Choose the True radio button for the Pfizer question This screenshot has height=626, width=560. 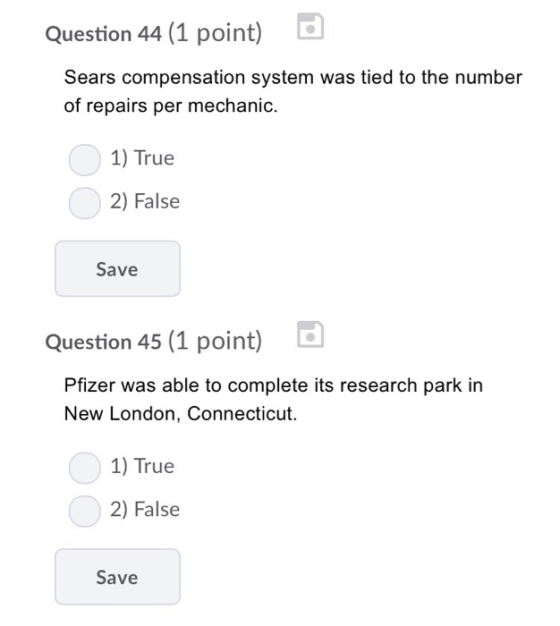(x=85, y=468)
